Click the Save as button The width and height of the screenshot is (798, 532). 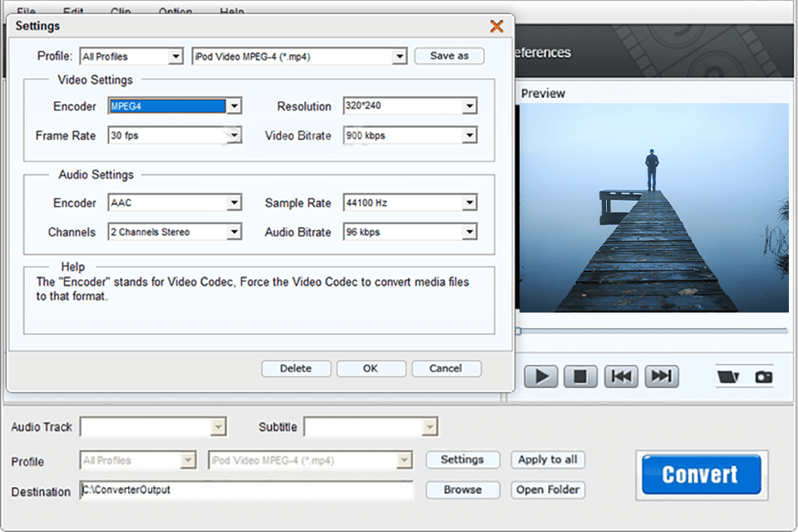point(449,56)
